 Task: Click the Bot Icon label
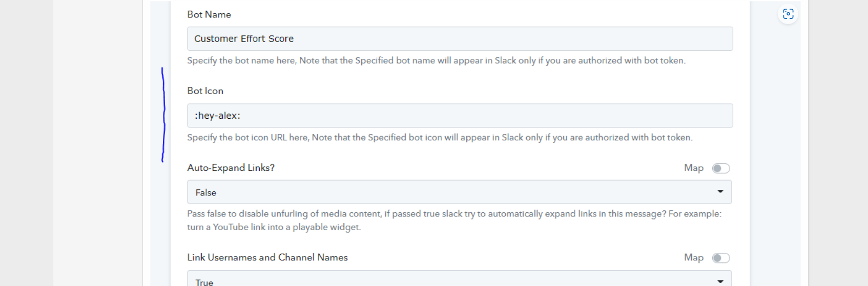point(205,91)
